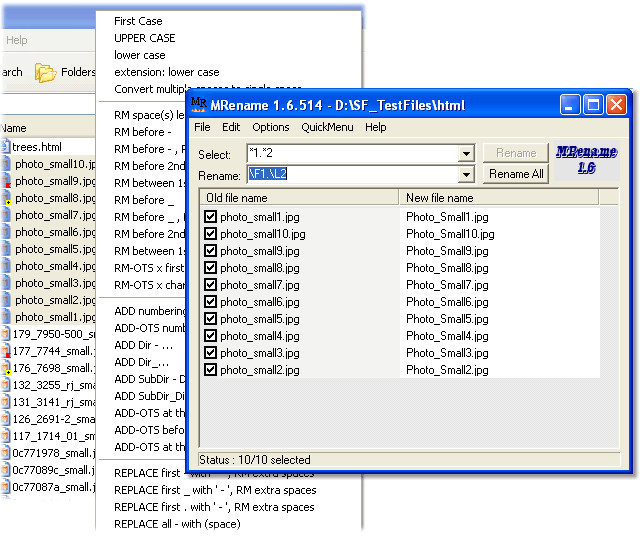
Task: Click the Rename pattern input field
Action: tap(353, 175)
